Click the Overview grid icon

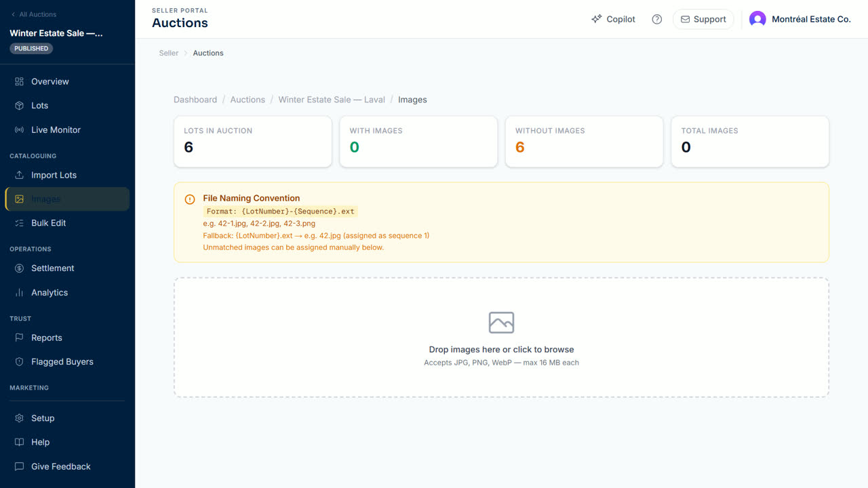[19, 81]
